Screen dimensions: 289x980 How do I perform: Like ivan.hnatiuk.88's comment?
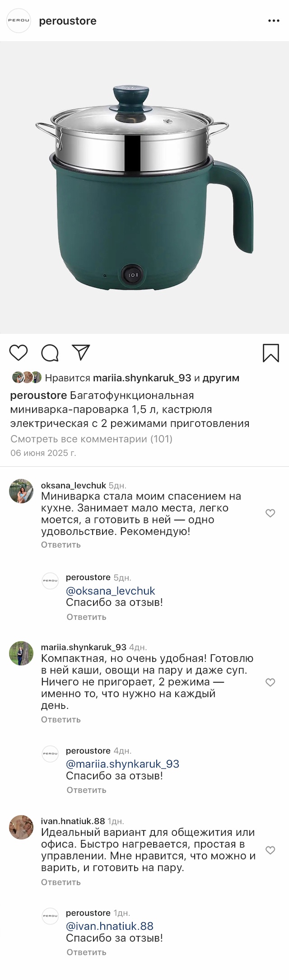tap(270, 850)
